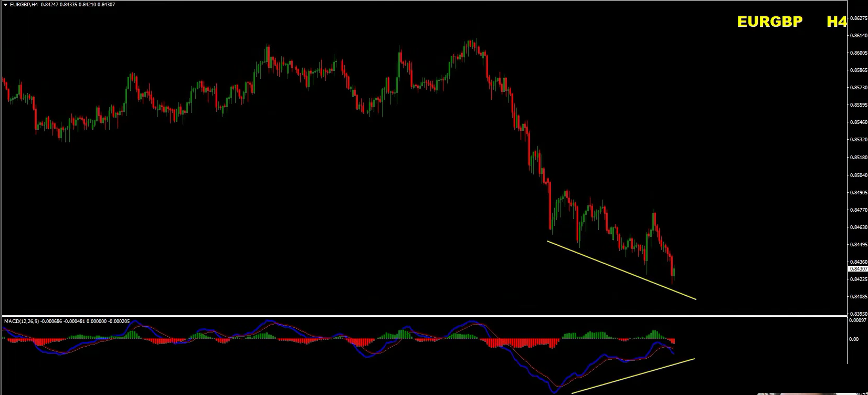Select the yellow EURGBP H4 text label
Image resolution: width=868 pixels, height=395 pixels.
click(x=792, y=22)
